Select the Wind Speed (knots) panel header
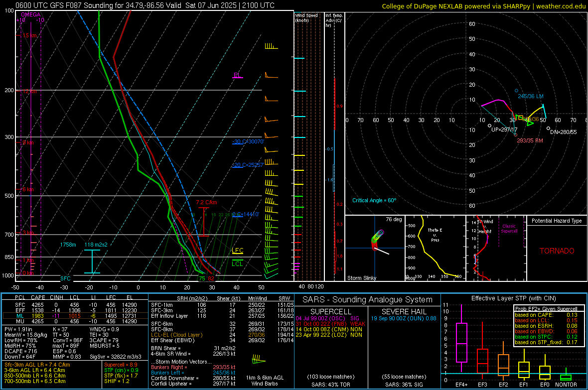Image resolution: width=588 pixels, height=390 pixels. 306,17
